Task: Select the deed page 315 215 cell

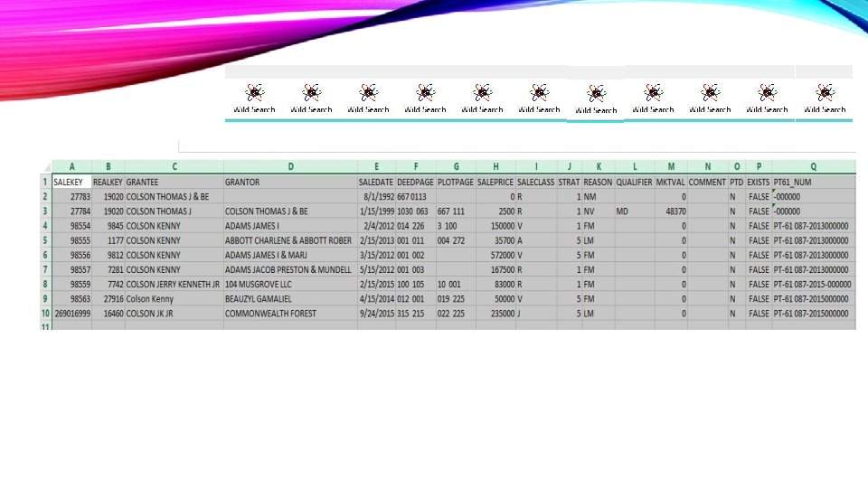Action: coord(416,314)
